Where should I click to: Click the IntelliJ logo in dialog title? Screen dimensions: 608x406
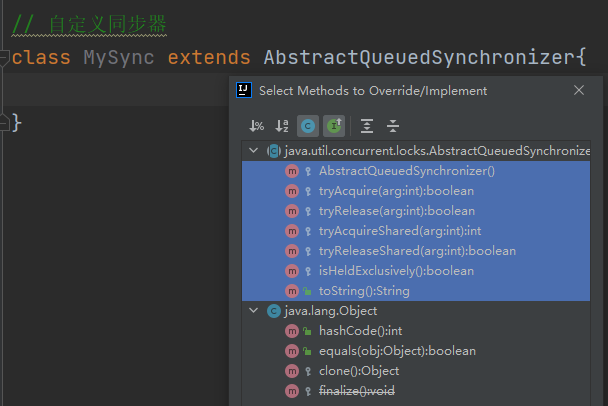pyautogui.click(x=244, y=90)
